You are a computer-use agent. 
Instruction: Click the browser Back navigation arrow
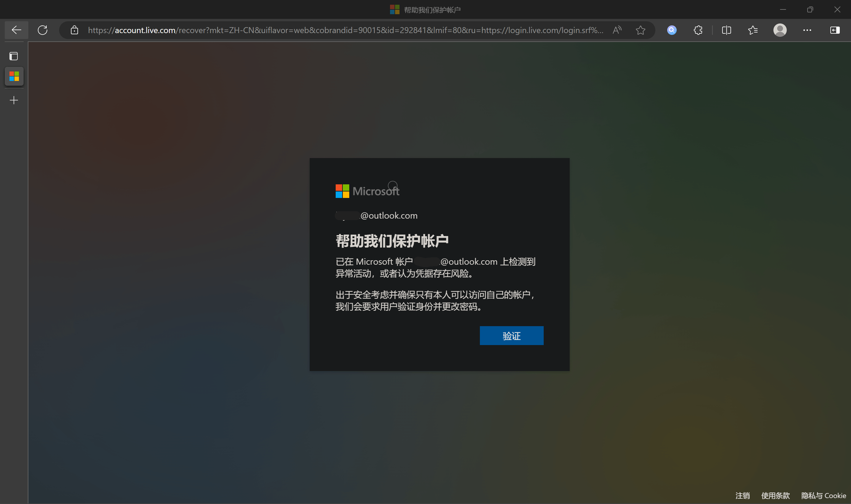coord(16,30)
